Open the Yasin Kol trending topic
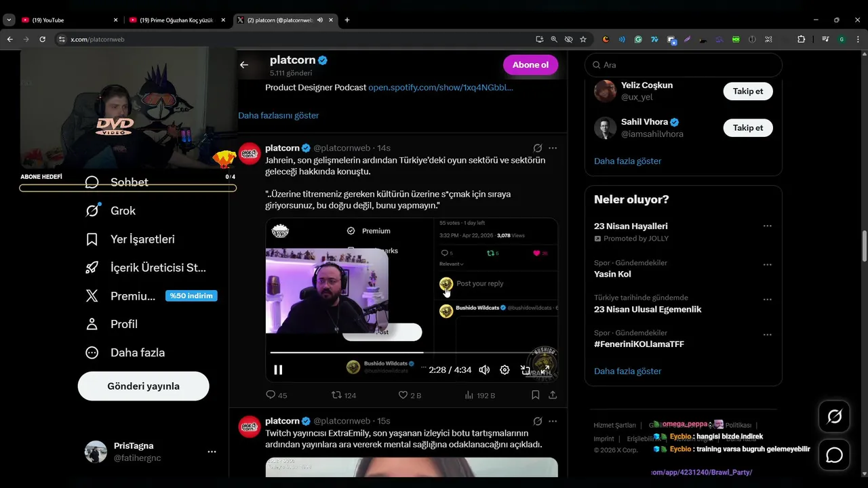This screenshot has width=868, height=488. click(612, 274)
